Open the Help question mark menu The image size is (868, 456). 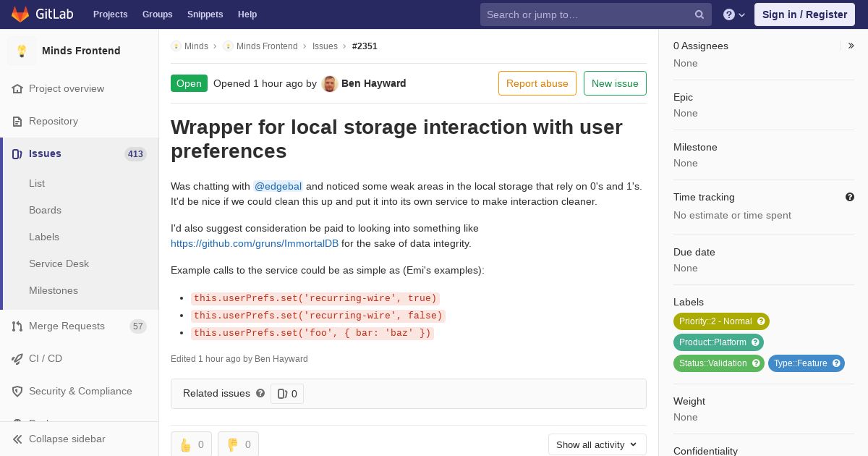click(x=734, y=14)
